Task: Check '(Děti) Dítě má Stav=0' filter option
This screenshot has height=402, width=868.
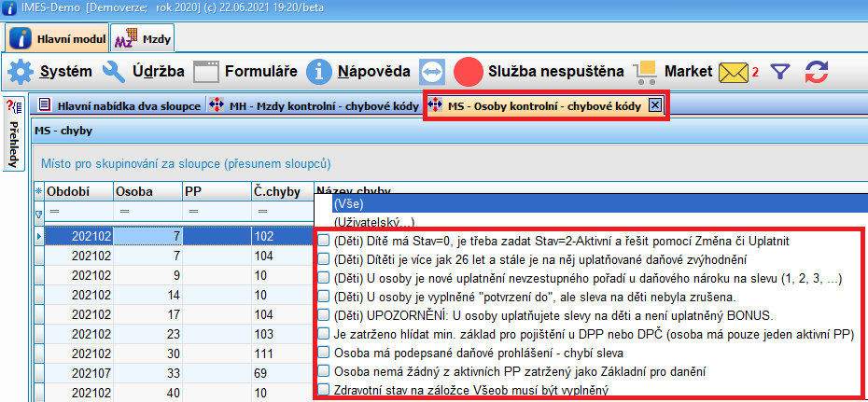Action: pyautogui.click(x=324, y=241)
